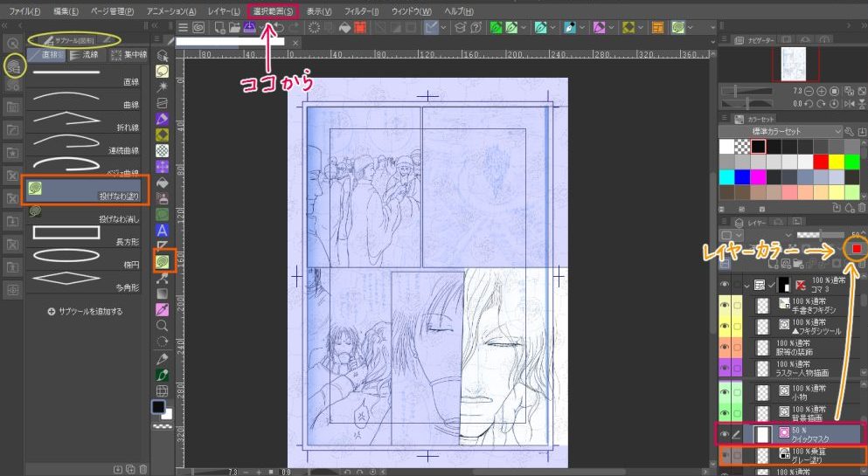Select the gradient tool in the toolbox

(163, 293)
